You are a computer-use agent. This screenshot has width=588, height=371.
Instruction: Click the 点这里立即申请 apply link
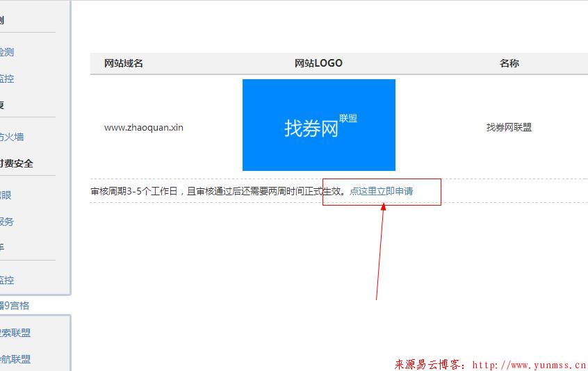pyautogui.click(x=381, y=192)
